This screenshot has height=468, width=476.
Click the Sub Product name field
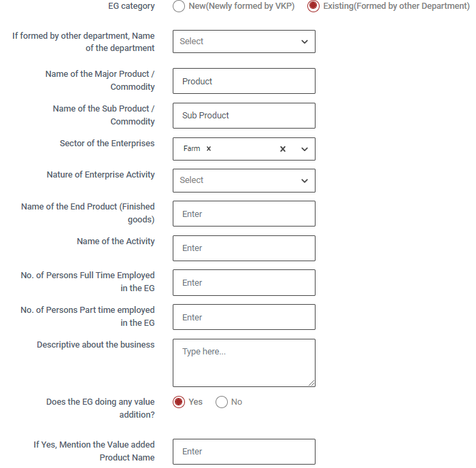(x=244, y=116)
